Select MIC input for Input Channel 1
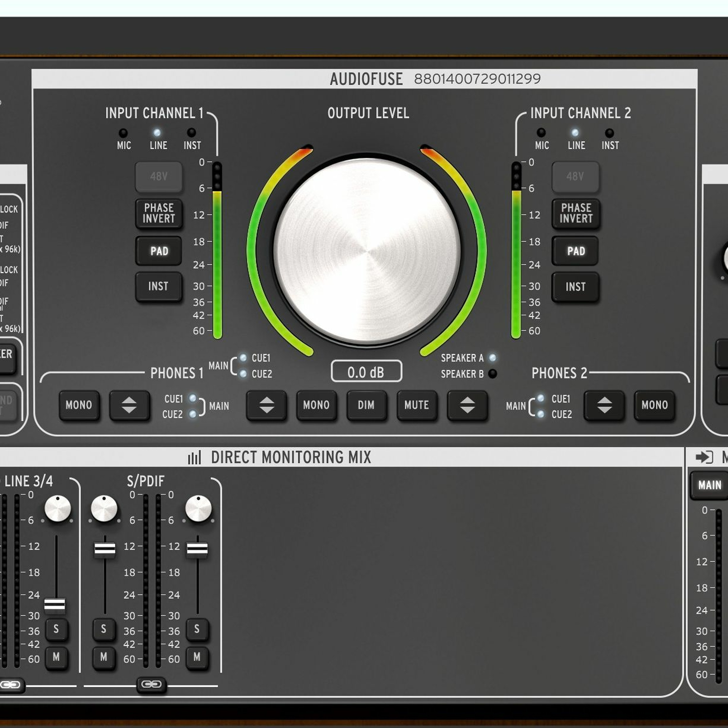Screen dimensions: 728x728 (x=123, y=133)
